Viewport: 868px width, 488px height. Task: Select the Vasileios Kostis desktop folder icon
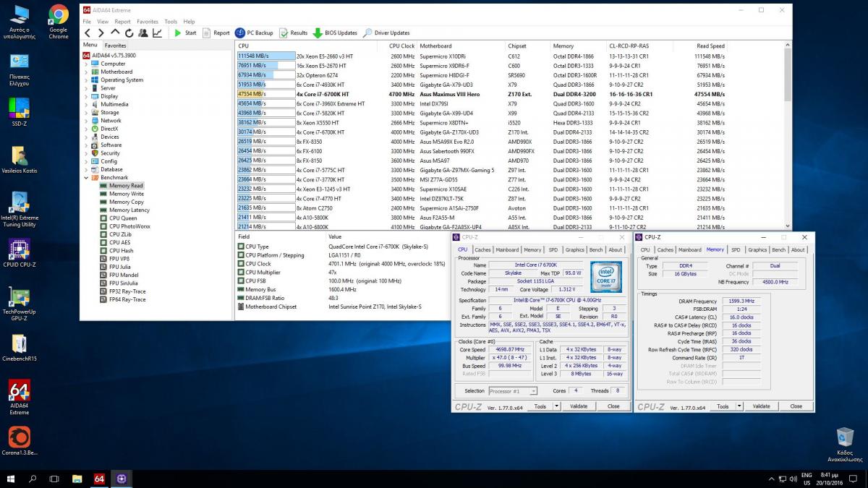pyautogui.click(x=19, y=160)
